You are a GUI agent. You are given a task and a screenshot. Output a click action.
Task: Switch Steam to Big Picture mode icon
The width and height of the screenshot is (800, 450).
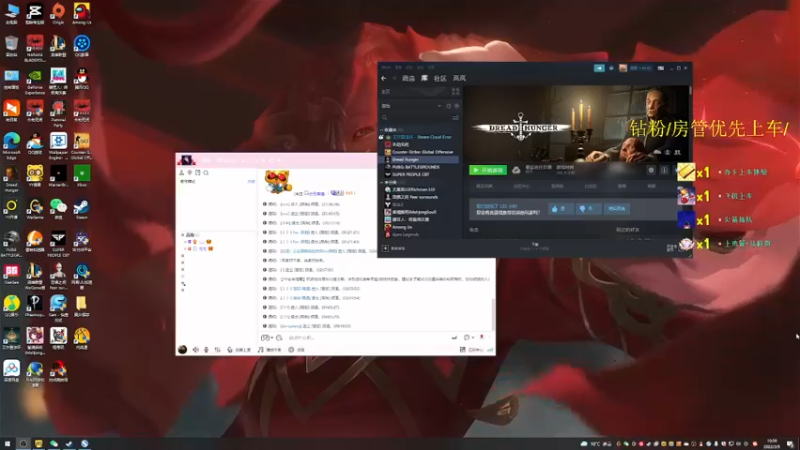pyautogui.click(x=661, y=68)
